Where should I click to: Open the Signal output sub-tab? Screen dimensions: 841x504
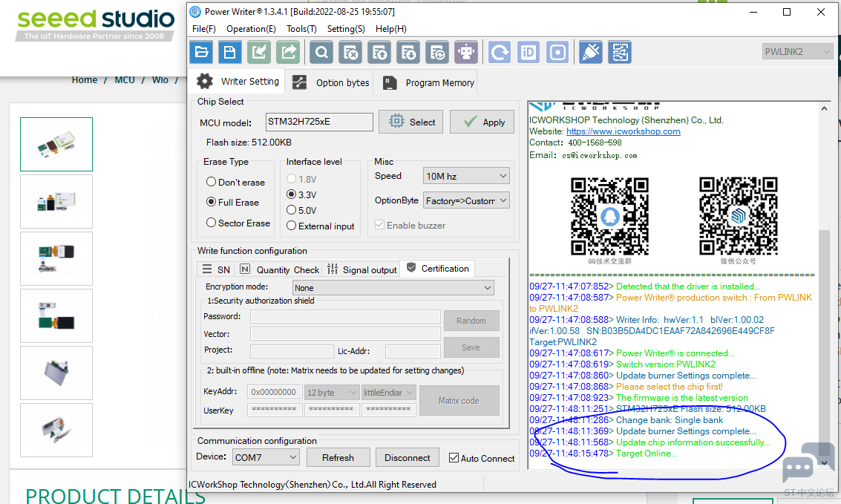click(x=362, y=269)
